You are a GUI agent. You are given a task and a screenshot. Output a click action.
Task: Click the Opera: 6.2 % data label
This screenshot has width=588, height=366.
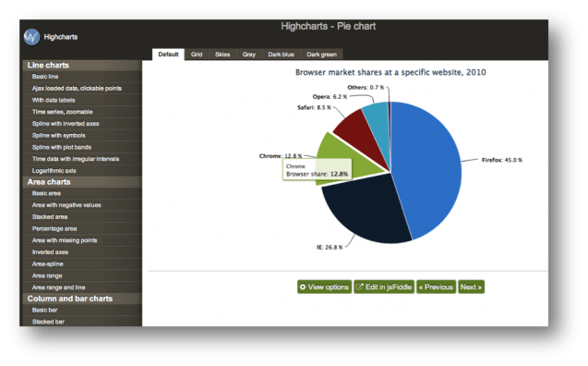pyautogui.click(x=330, y=97)
